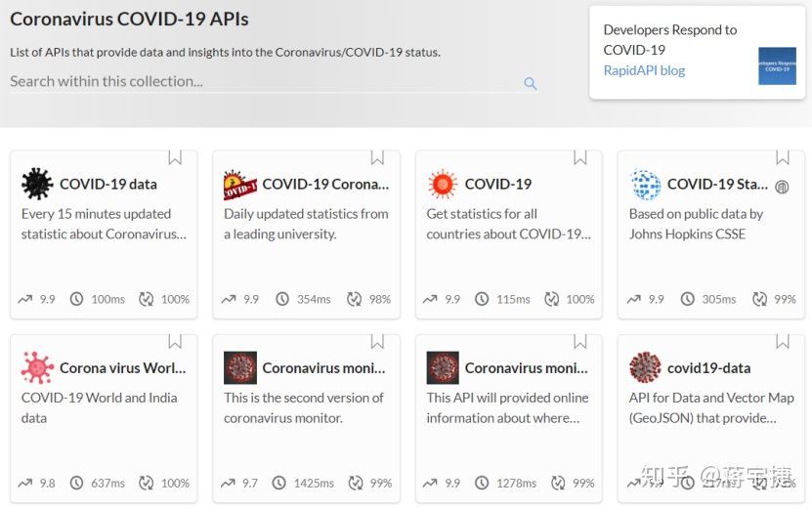Viewport: 812px width, 509px height.
Task: Click the second Coronavirus monitor thumbnail icon
Action: [443, 368]
